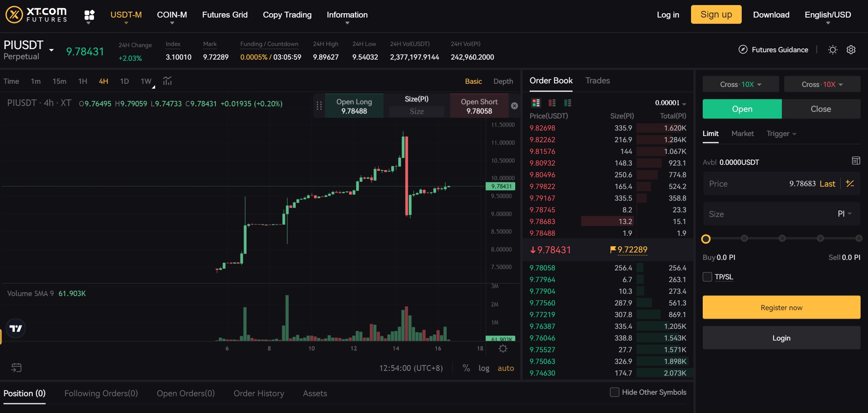This screenshot has height=413, width=868.
Task: Show sell orders only in order book
Action: tap(552, 103)
